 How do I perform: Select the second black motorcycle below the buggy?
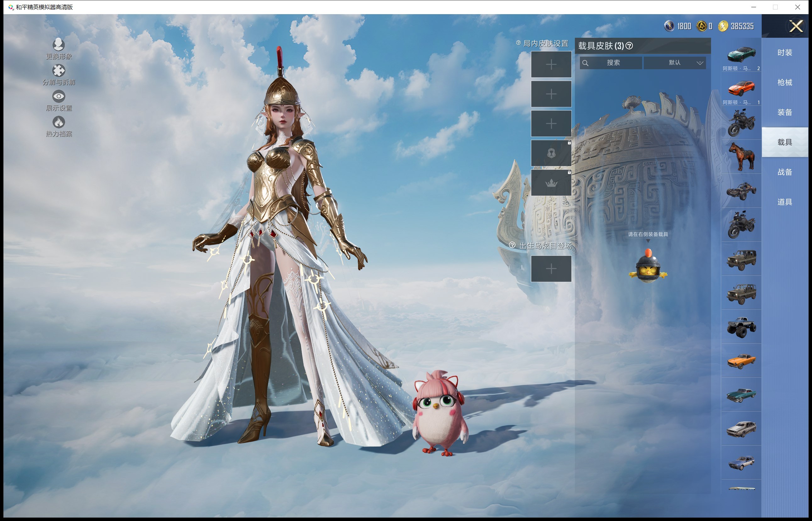(x=741, y=225)
